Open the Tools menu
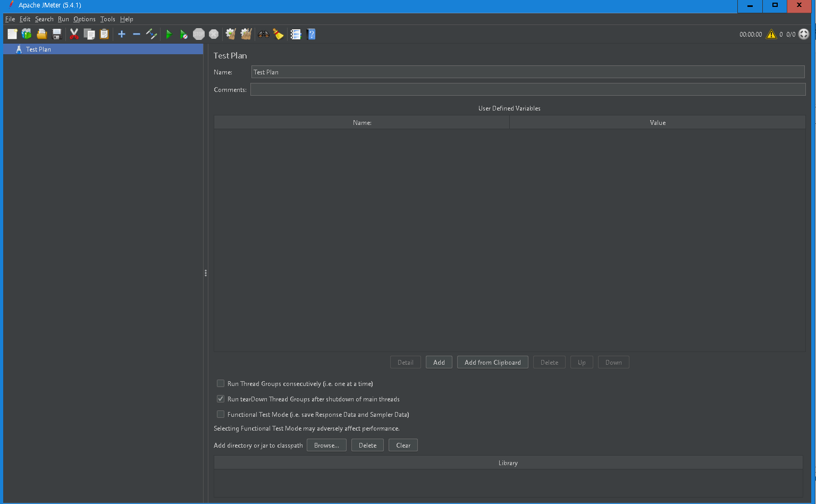816x504 pixels. point(108,19)
